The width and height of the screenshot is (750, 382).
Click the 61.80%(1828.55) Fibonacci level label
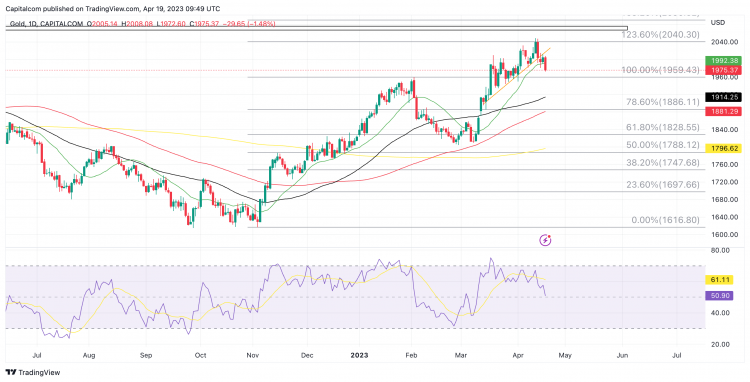[663, 128]
